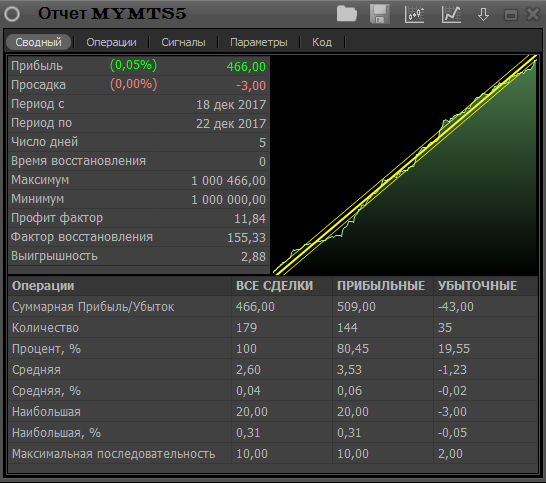Click the circle icon beside Отчет title
546x483 pixels.
click(12, 14)
